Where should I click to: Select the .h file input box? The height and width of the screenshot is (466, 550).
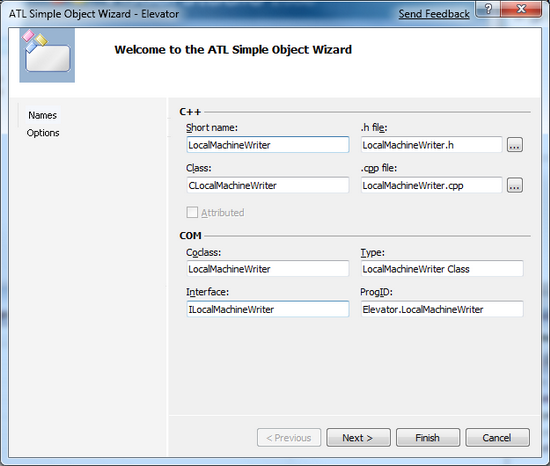tap(431, 145)
